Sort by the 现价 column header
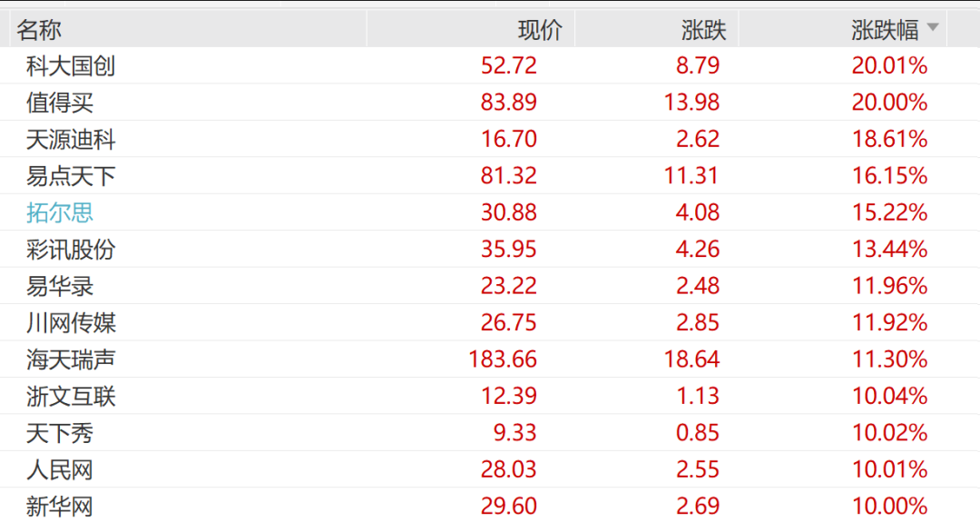This screenshot has height=522, width=980. (x=540, y=30)
